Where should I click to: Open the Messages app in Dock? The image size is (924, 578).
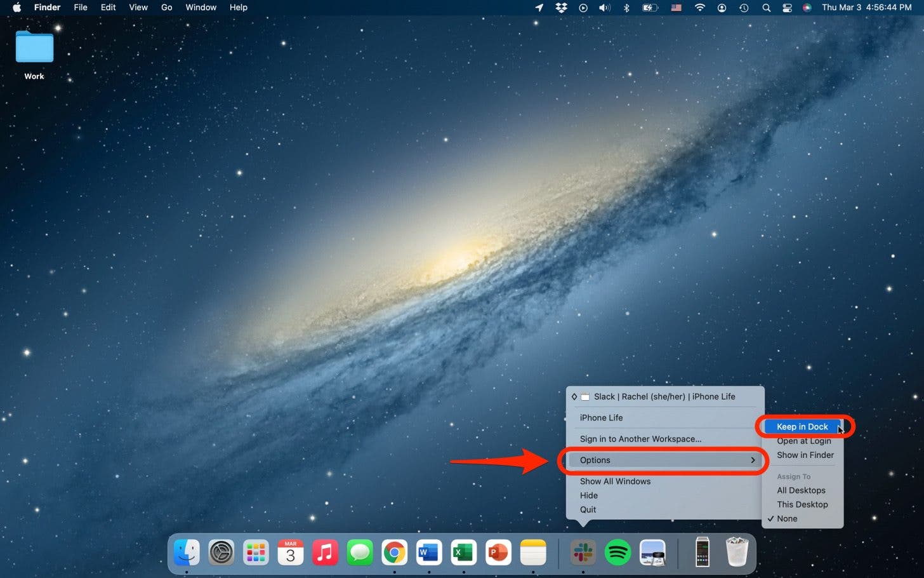360,553
